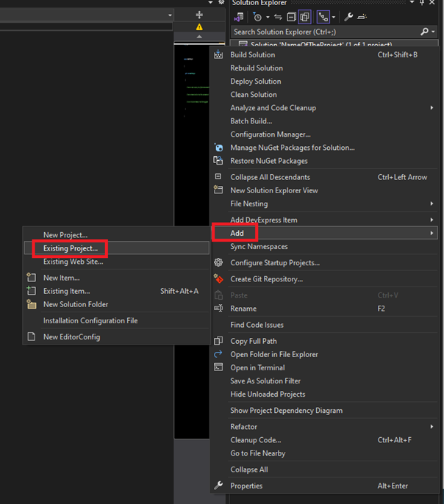Click Create Git Repository entry
Image resolution: width=444 pixels, height=504 pixels.
266,279
